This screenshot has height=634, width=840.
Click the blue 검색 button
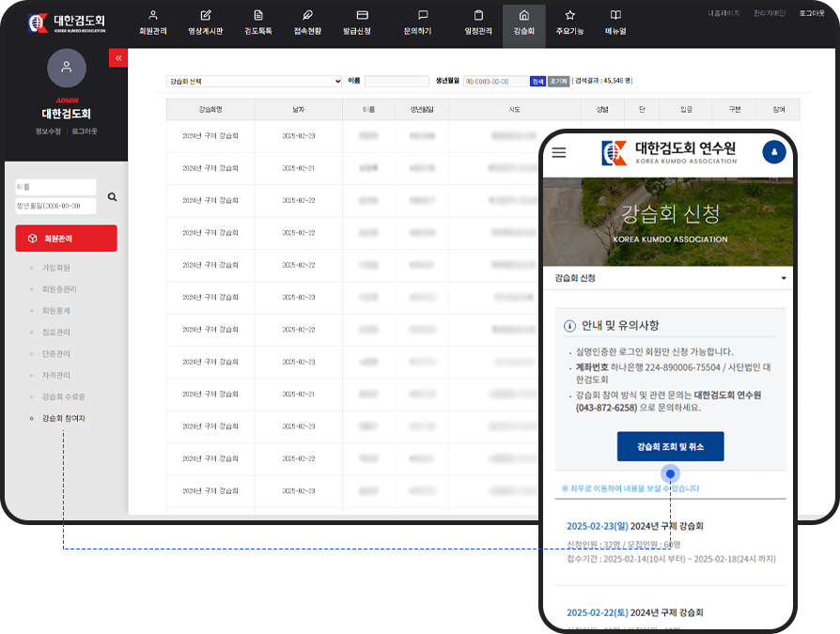point(537,82)
